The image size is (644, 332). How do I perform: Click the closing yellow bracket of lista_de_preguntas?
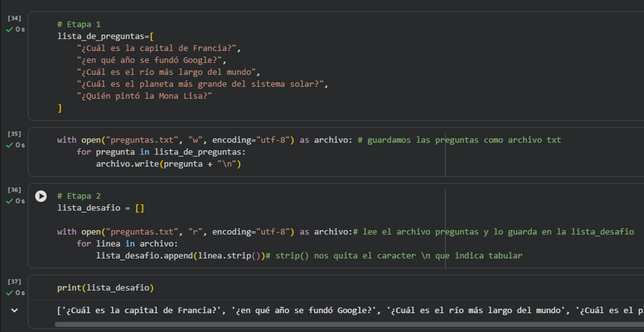tap(59, 108)
